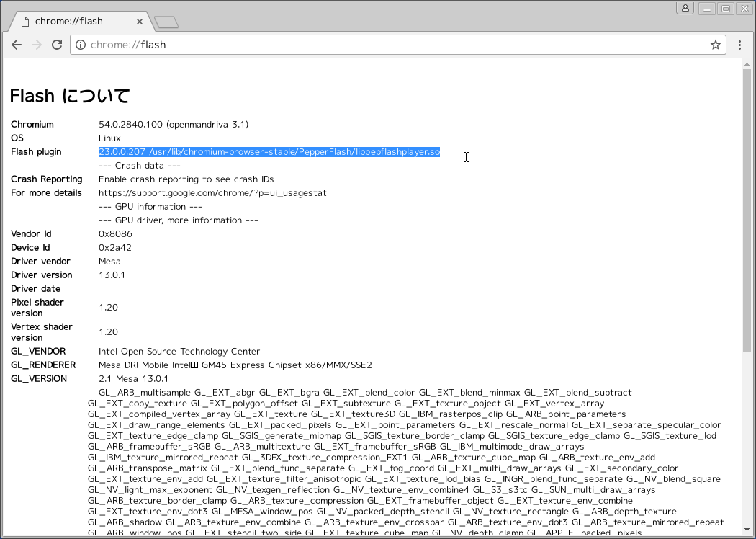Screen dimensions: 756x539
Task: Reload the chrome://flash page
Action: tap(57, 45)
